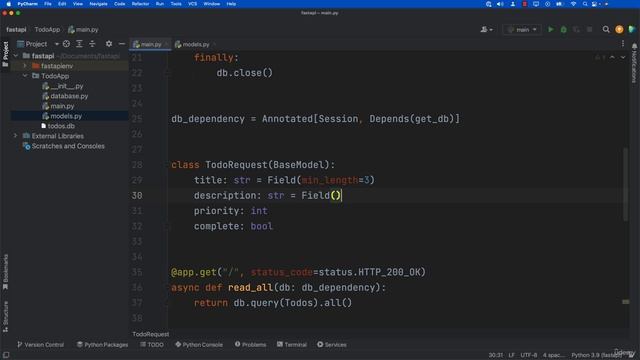Run the main configuration
Image resolution: width=640 pixels, height=360 pixels.
coord(551,29)
